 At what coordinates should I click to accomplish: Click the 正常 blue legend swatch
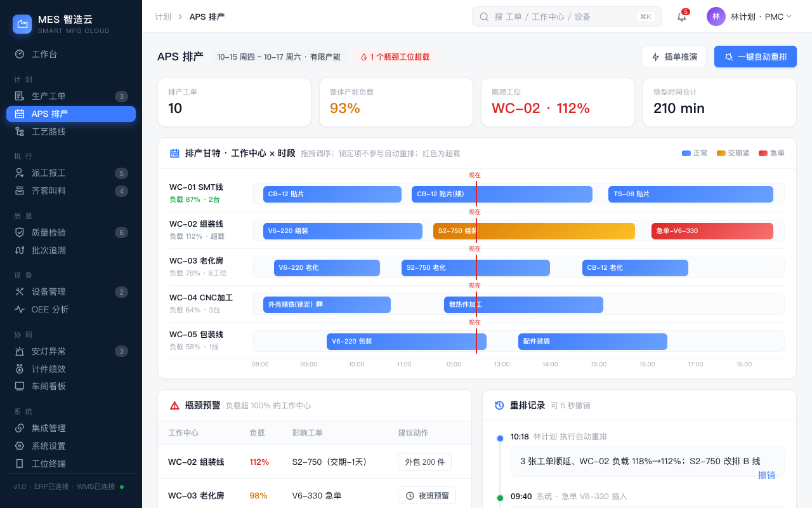pyautogui.click(x=686, y=153)
